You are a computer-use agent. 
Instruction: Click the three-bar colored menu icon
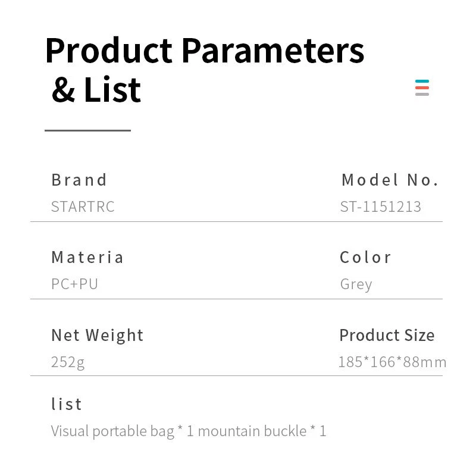click(x=422, y=87)
